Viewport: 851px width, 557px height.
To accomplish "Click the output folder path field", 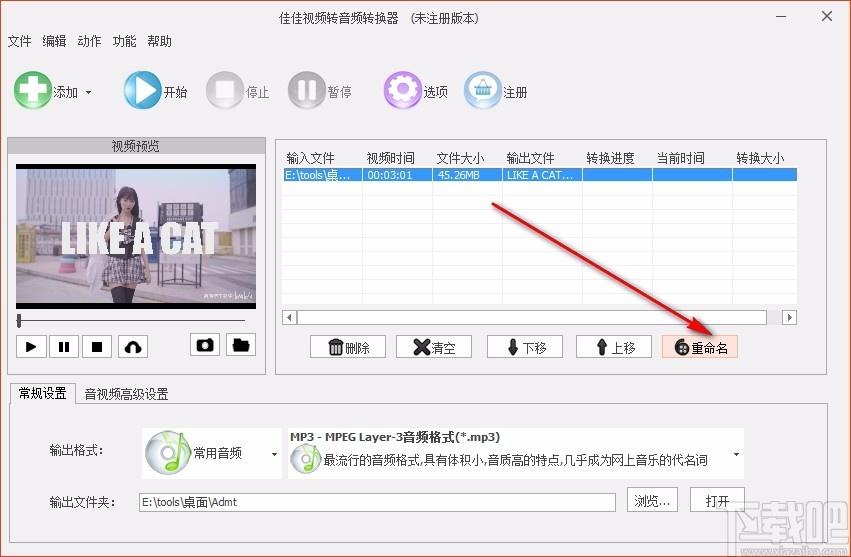I will [x=377, y=502].
